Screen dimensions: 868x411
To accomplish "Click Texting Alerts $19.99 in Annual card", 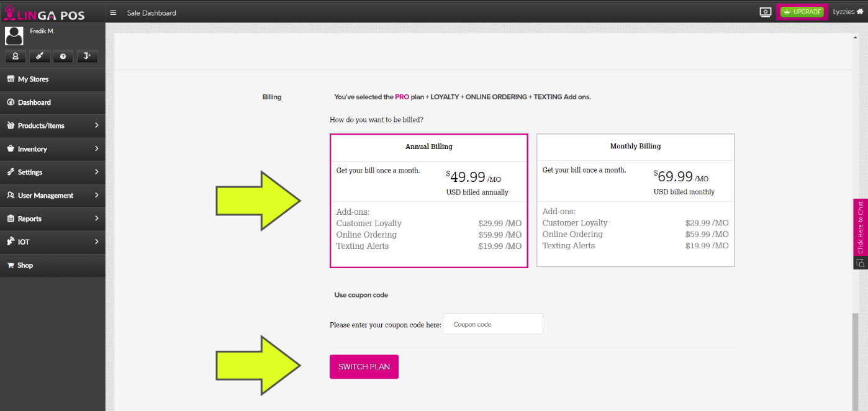I will click(x=429, y=246).
